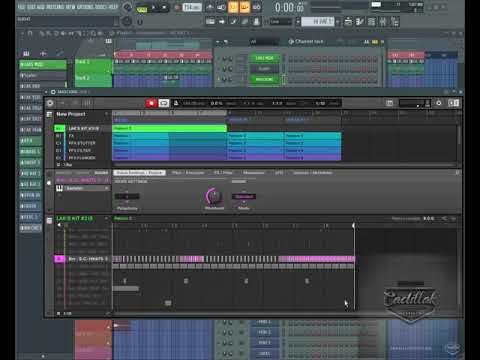The image size is (480, 360).
Task: Toggle the Maschine metronome icon
Action: [x=176, y=103]
